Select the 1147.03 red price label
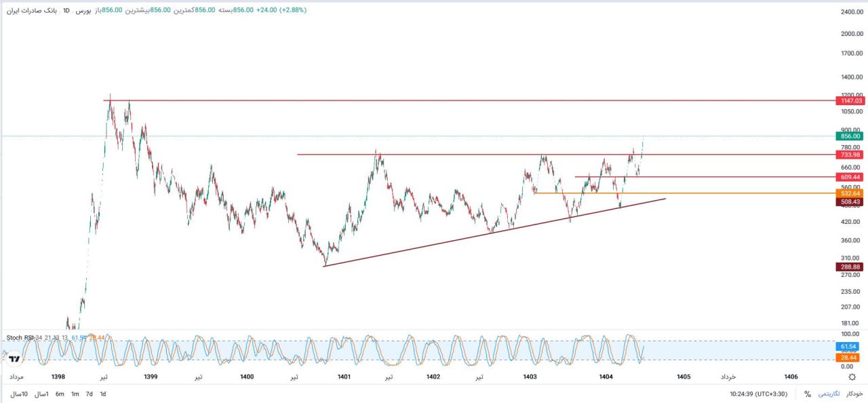 pyautogui.click(x=851, y=100)
